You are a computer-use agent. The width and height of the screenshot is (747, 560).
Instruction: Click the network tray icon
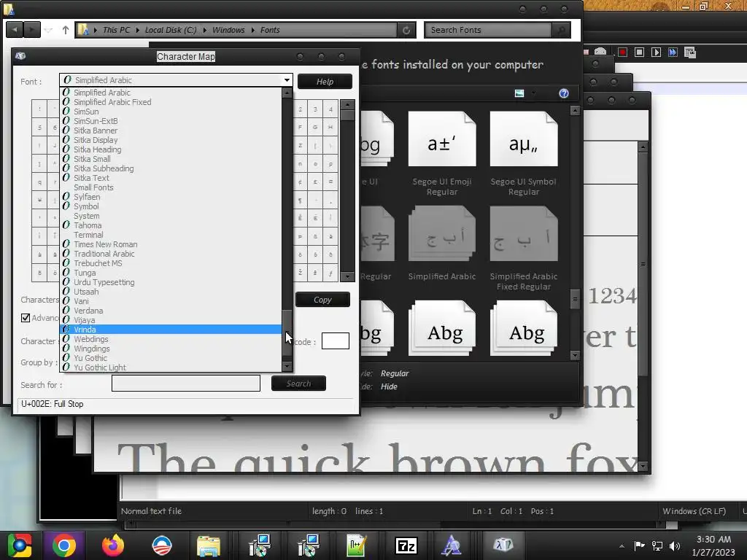pyautogui.click(x=657, y=545)
